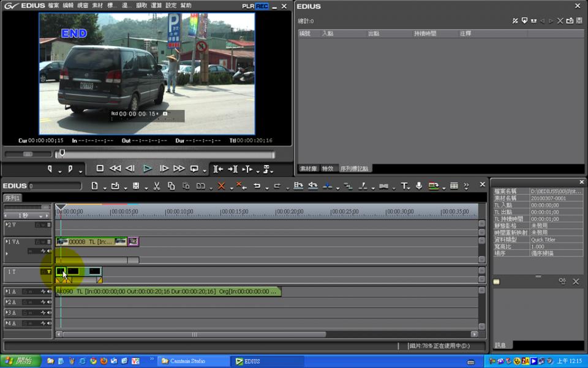Click the Save project floppy icon
This screenshot has width=588, height=368.
(x=135, y=186)
